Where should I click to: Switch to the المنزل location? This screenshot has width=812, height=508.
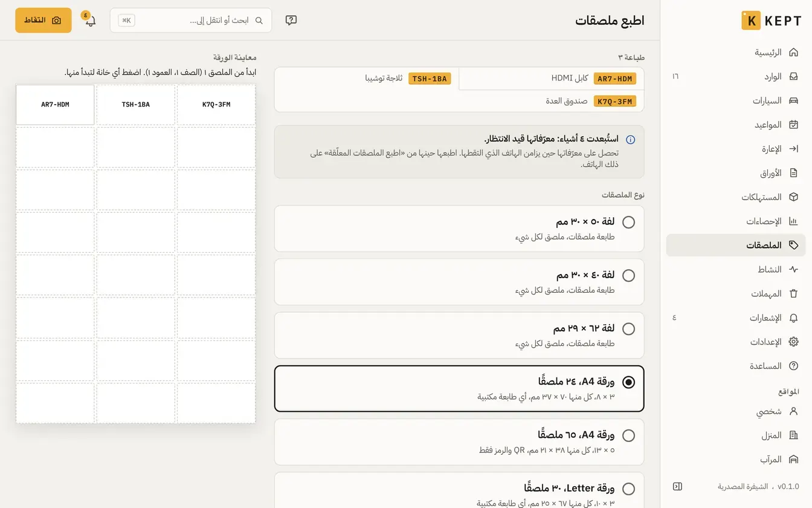pos(736,435)
